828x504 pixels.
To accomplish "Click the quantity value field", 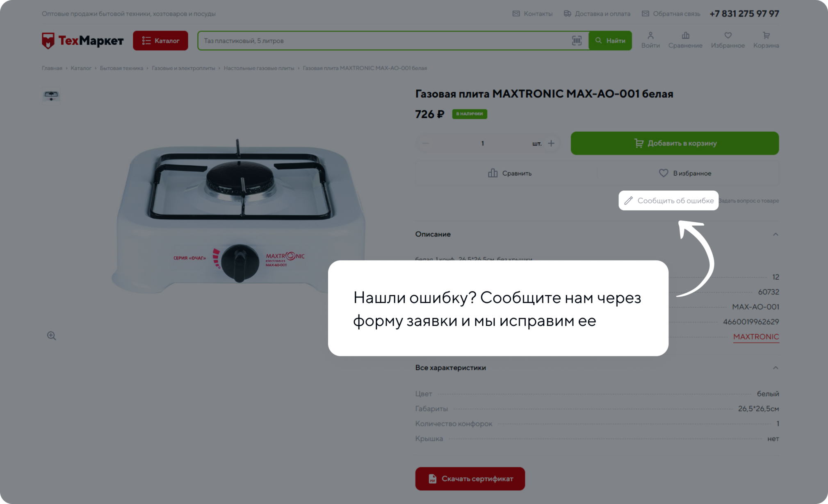I will click(482, 143).
